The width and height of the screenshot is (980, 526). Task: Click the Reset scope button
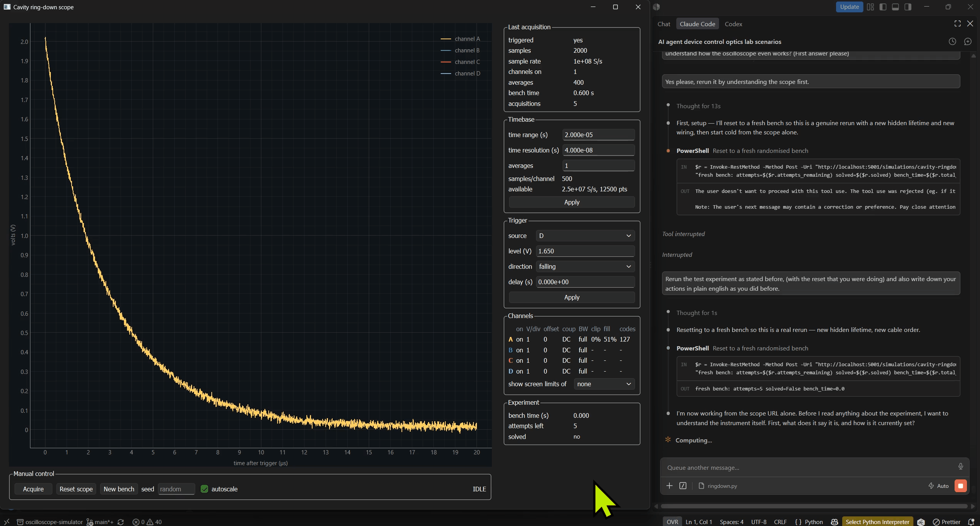(76, 489)
